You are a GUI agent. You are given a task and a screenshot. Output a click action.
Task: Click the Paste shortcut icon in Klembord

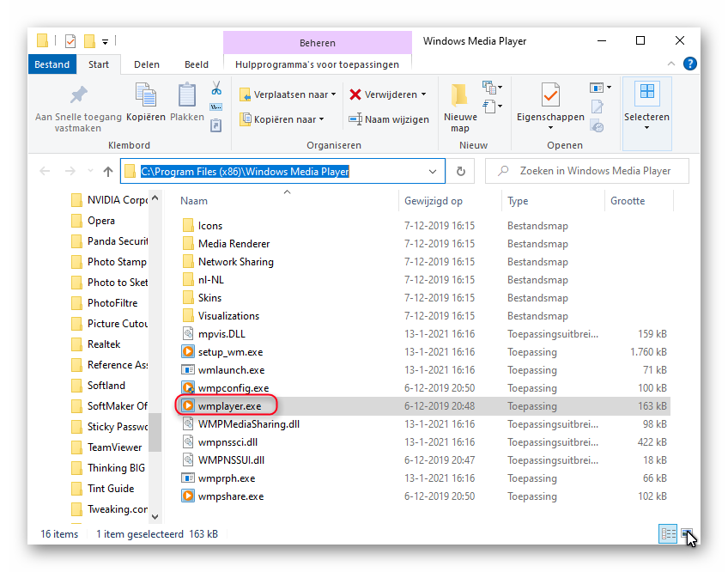coord(215,125)
